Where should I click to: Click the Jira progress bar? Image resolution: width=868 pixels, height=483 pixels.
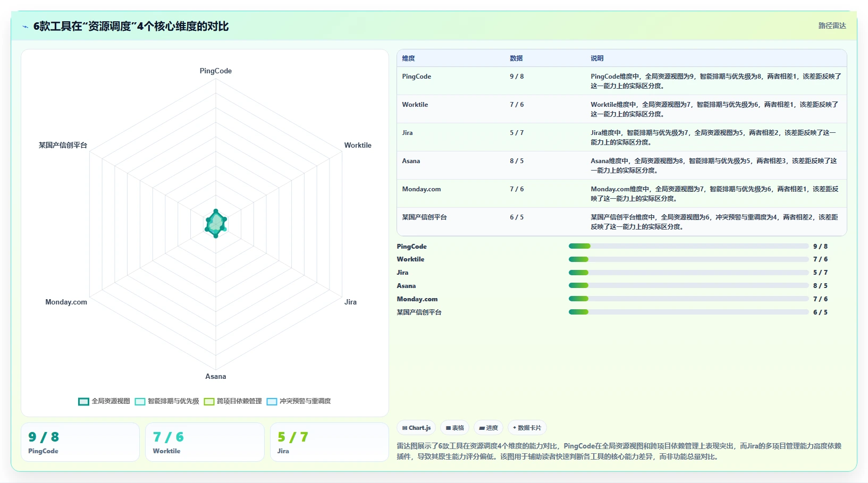point(689,273)
